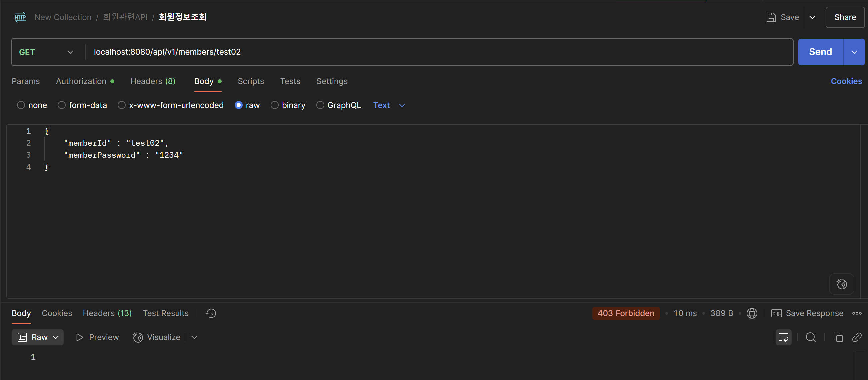The height and width of the screenshot is (380, 868).
Task: Search the response body via magnifier icon
Action: click(x=811, y=337)
